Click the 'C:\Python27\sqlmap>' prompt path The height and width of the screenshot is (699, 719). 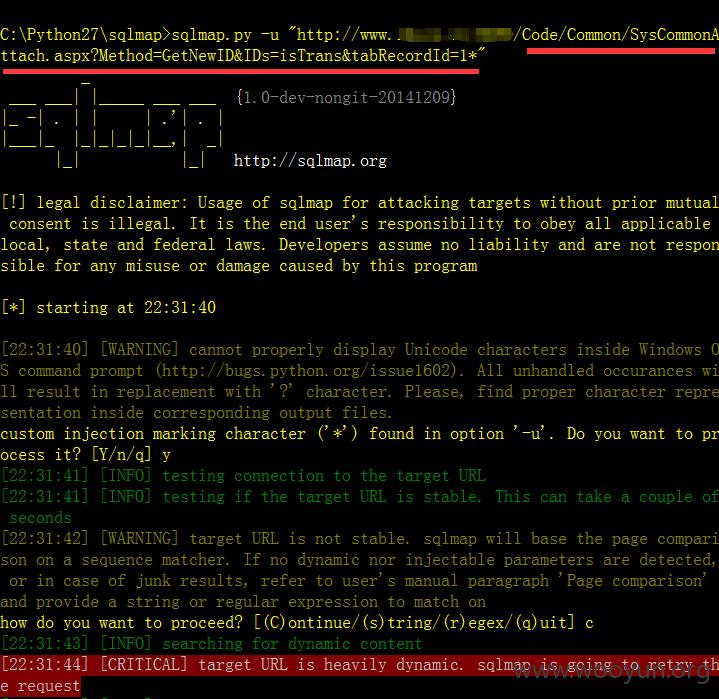(85, 35)
